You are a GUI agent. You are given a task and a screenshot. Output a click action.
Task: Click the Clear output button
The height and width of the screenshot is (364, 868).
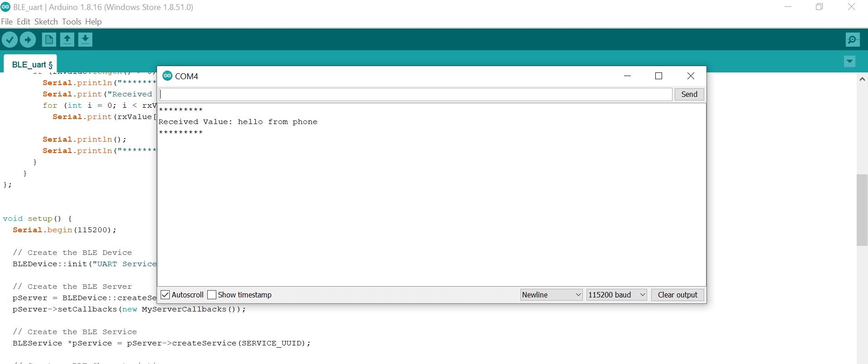click(x=677, y=295)
